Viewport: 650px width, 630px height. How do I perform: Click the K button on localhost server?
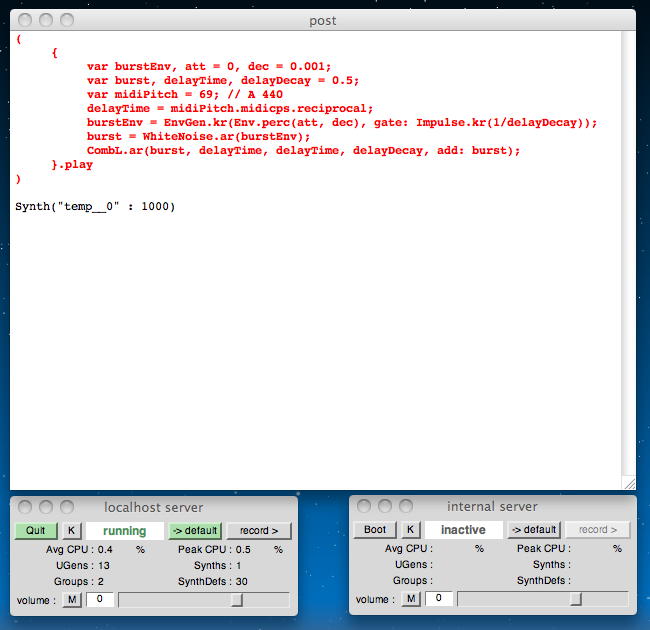(72, 531)
